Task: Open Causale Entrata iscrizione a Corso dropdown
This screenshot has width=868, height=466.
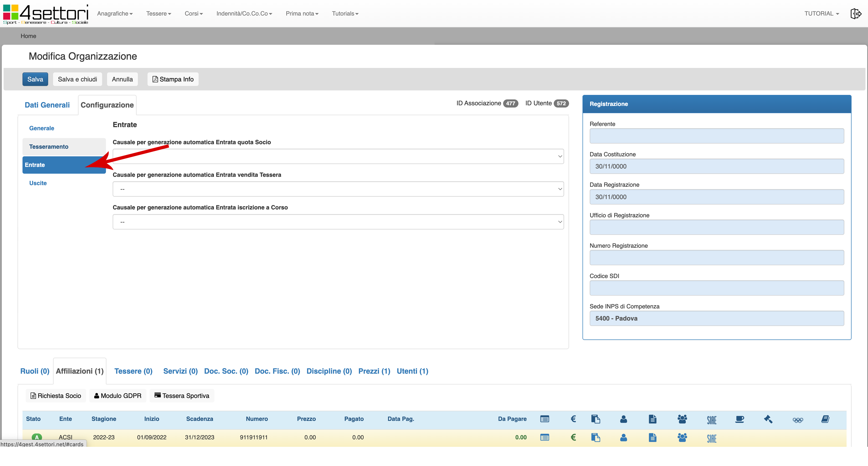Action: pos(338,222)
